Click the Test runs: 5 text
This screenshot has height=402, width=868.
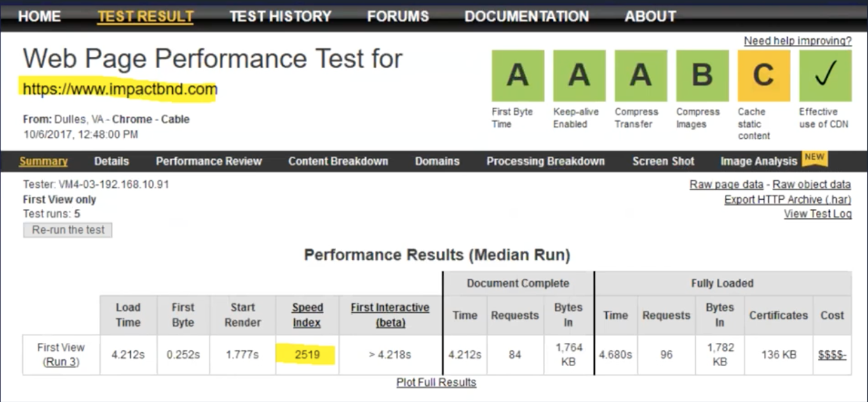(51, 214)
